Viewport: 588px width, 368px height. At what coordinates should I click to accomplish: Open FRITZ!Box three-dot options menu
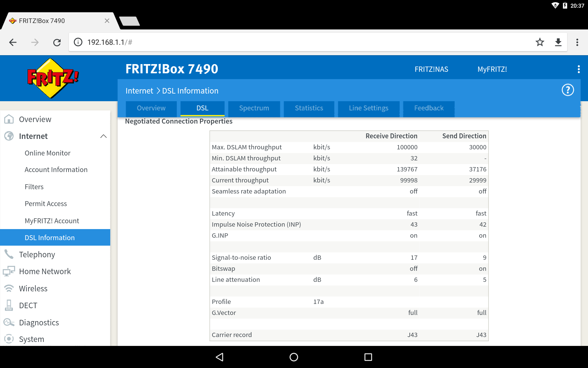tap(579, 69)
